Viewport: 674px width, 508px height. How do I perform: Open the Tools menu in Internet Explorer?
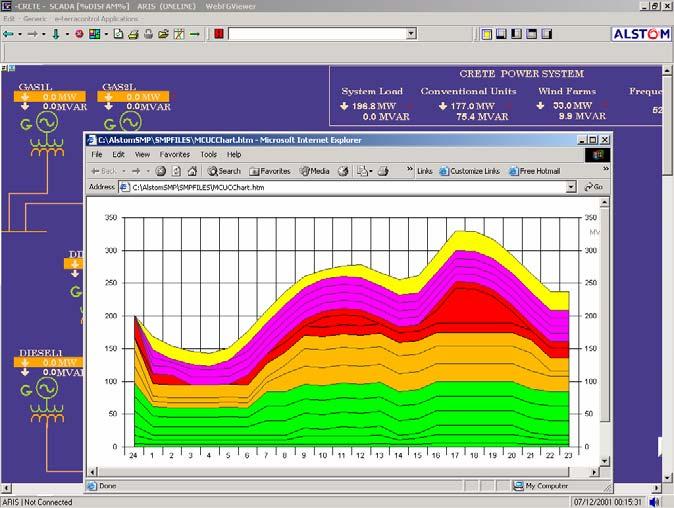coord(208,154)
